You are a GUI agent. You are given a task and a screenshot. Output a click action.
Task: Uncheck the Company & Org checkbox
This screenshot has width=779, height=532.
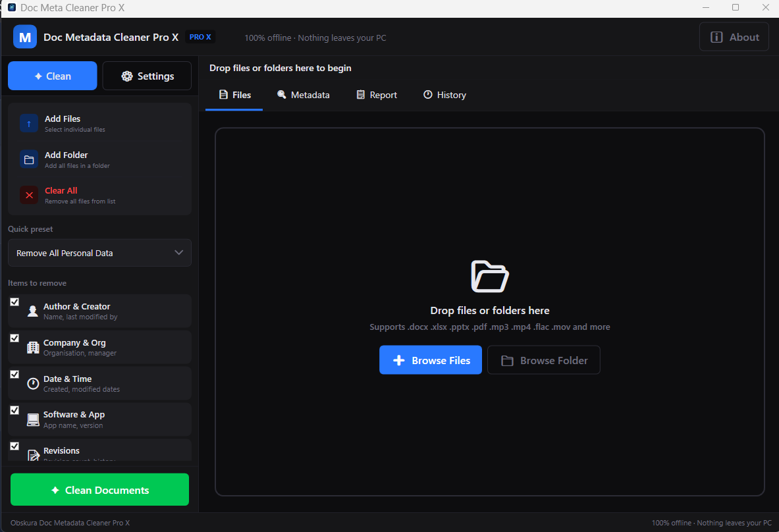[x=14, y=338]
